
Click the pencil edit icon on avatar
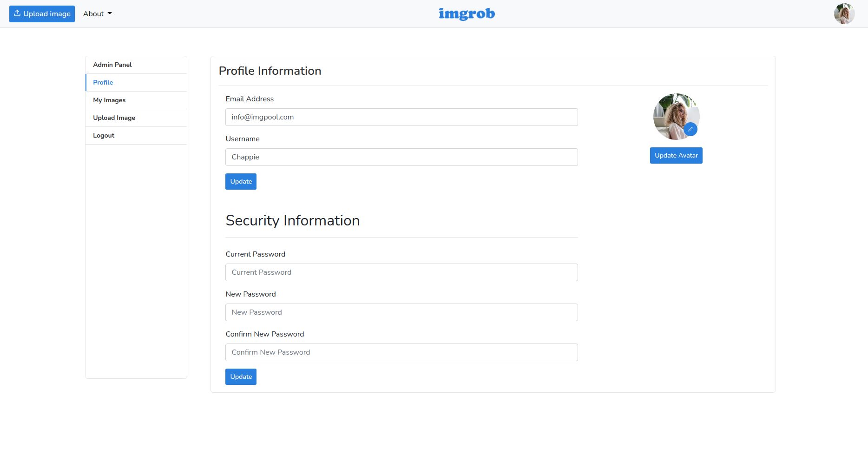pos(690,129)
